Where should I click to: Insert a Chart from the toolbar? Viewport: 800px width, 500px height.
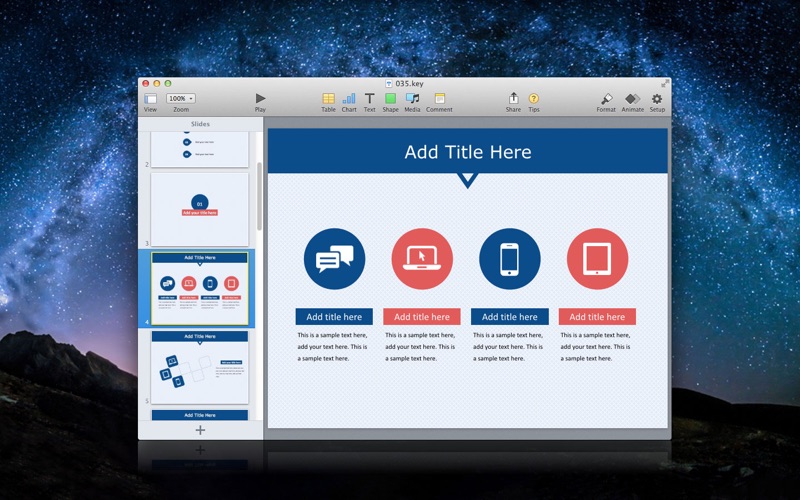[x=349, y=98]
